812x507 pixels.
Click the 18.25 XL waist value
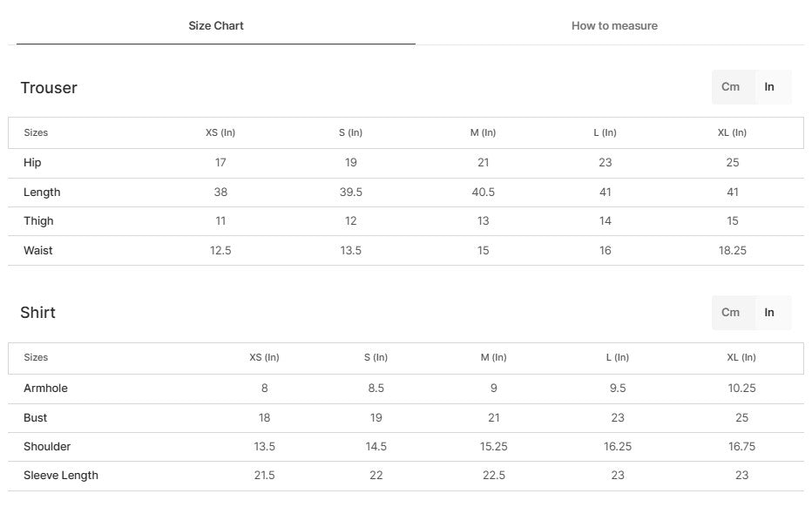pos(732,251)
